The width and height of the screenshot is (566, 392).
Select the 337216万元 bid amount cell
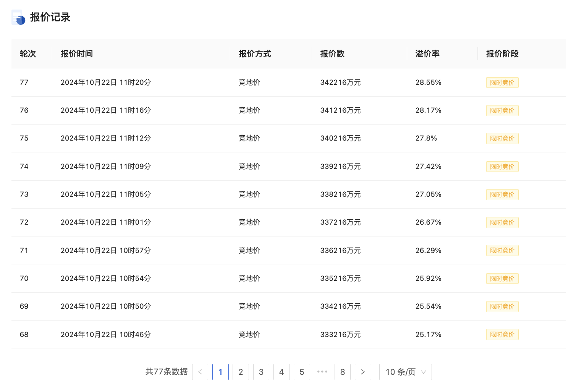click(341, 222)
